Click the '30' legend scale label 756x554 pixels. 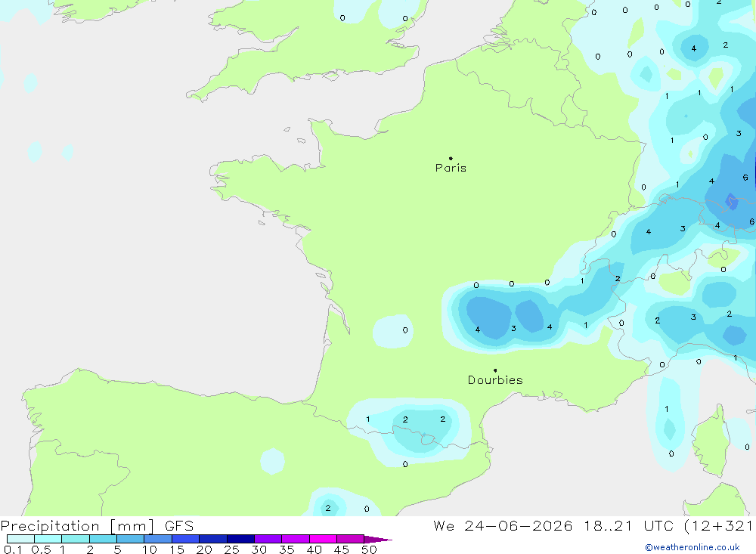pyautogui.click(x=259, y=549)
